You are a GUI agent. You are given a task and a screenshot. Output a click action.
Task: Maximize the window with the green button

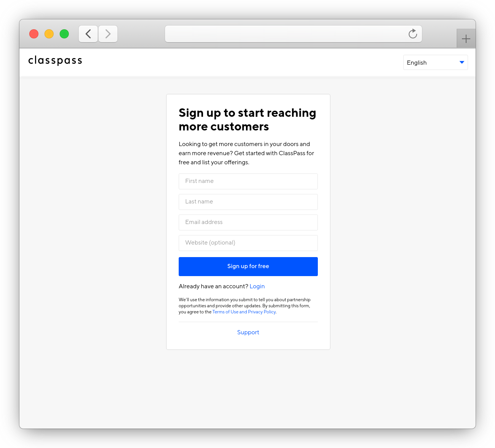[64, 34]
